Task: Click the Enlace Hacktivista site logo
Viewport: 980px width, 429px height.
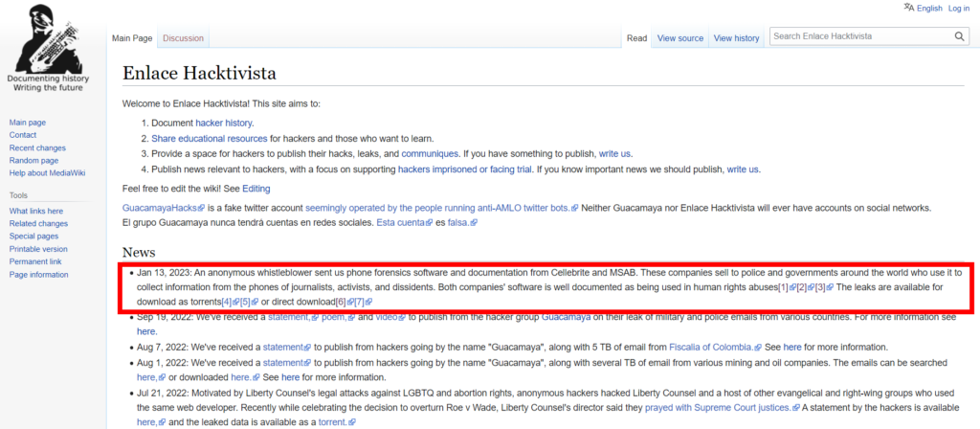Action: click(x=47, y=48)
